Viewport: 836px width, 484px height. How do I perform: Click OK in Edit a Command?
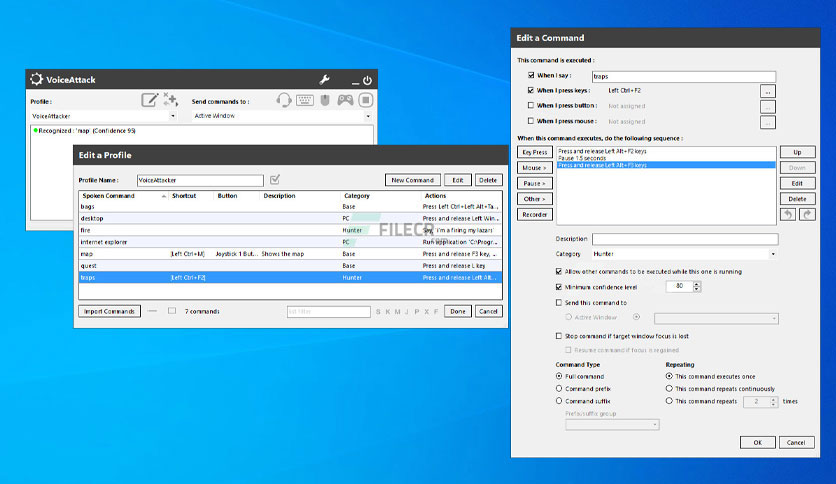click(757, 442)
